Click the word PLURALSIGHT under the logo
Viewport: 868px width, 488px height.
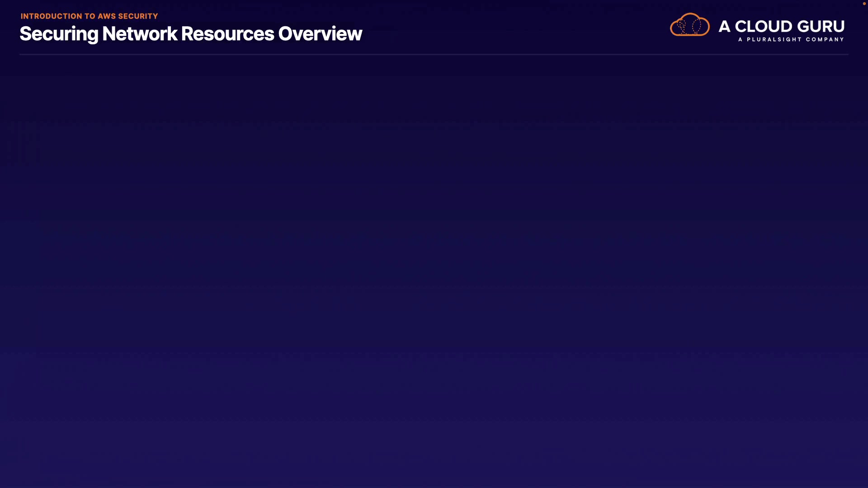pos(774,40)
